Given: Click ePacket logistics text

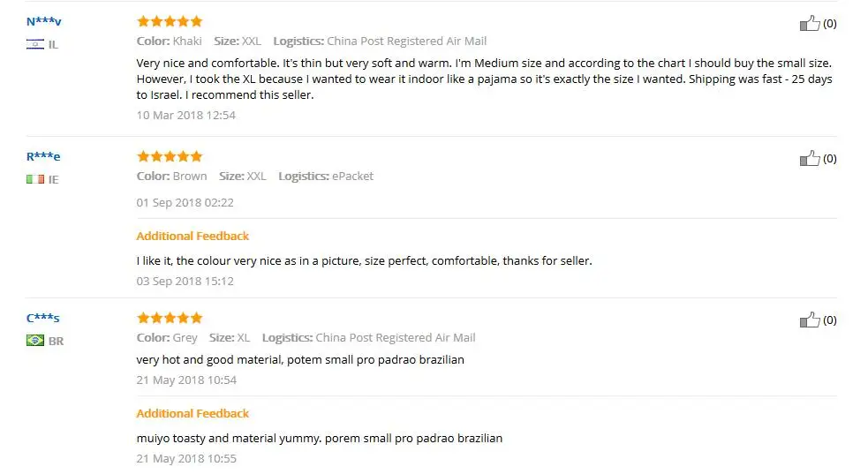Looking at the screenshot, I should click(x=352, y=176).
